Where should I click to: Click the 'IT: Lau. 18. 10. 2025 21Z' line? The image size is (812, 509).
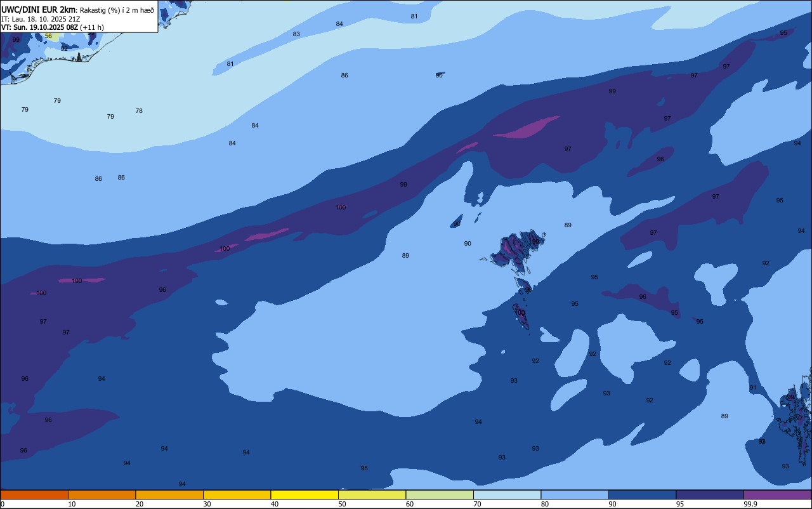(x=42, y=19)
